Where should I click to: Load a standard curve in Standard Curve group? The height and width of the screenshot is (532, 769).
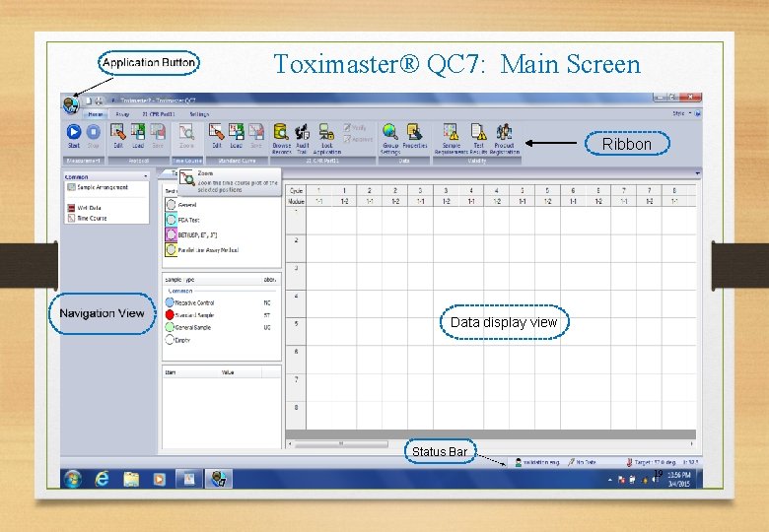point(237,136)
